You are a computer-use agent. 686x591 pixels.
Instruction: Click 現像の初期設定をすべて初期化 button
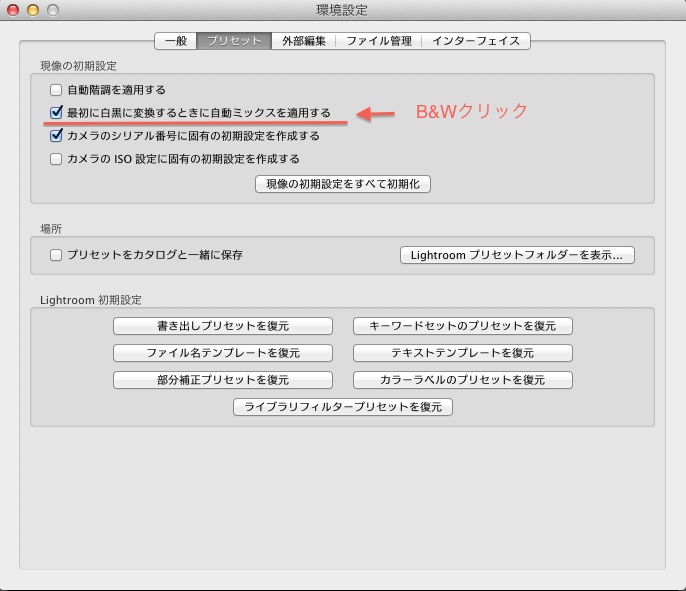coord(343,184)
